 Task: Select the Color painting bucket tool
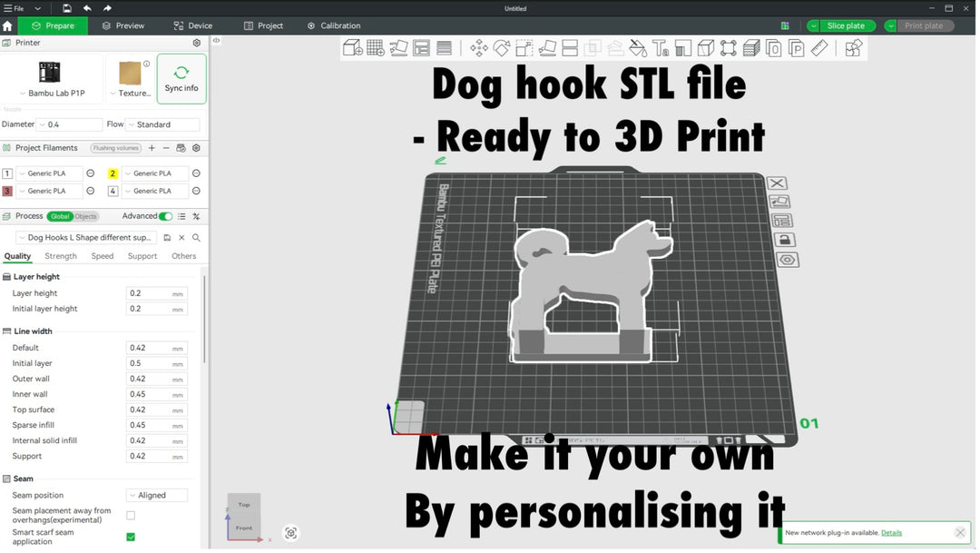coord(638,48)
